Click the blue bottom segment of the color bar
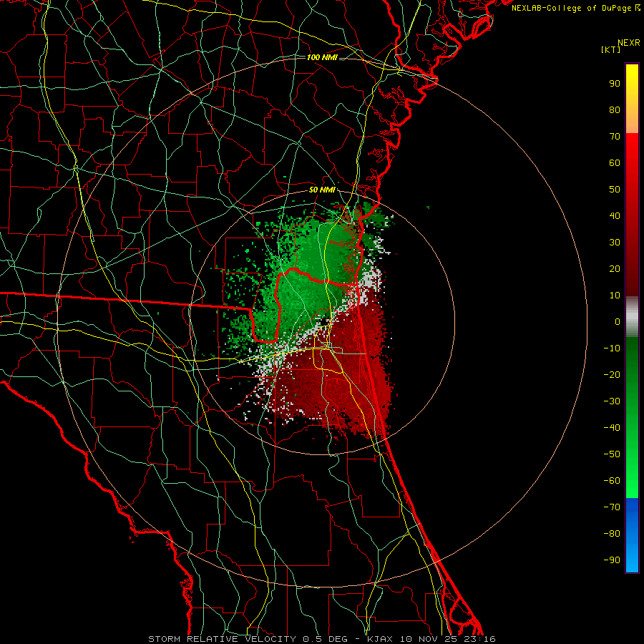This screenshot has width=644, height=644. [632, 535]
